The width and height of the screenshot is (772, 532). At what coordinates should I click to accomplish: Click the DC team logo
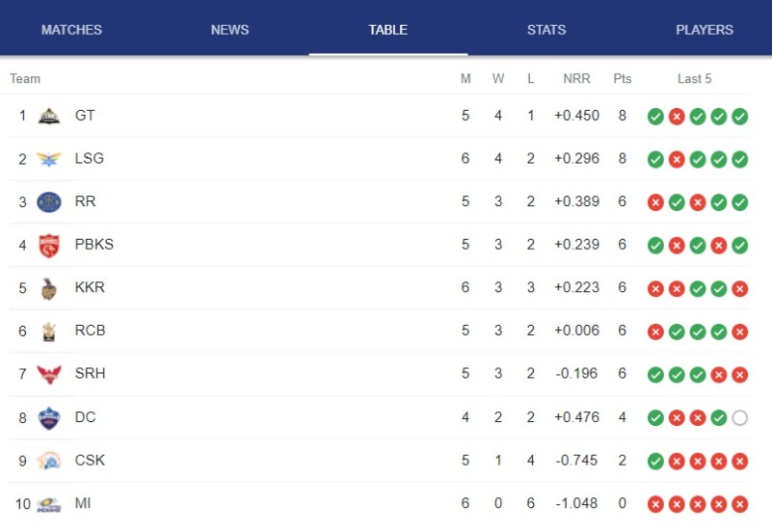49,417
